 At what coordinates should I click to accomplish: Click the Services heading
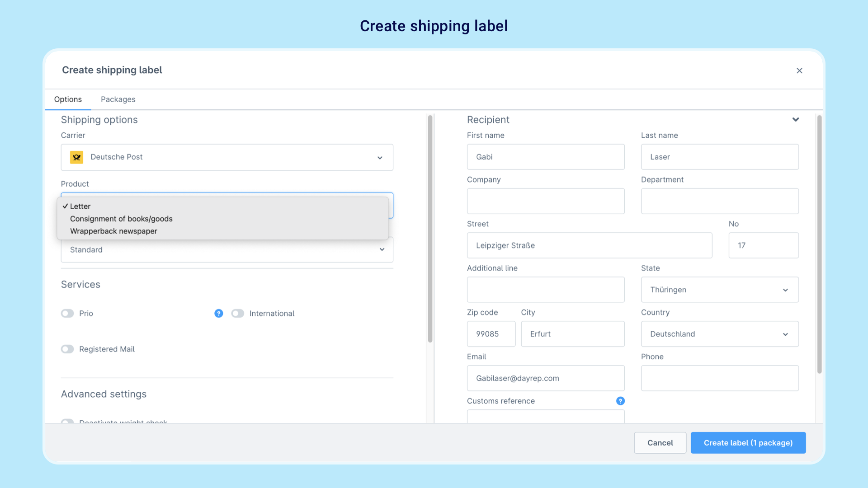80,285
